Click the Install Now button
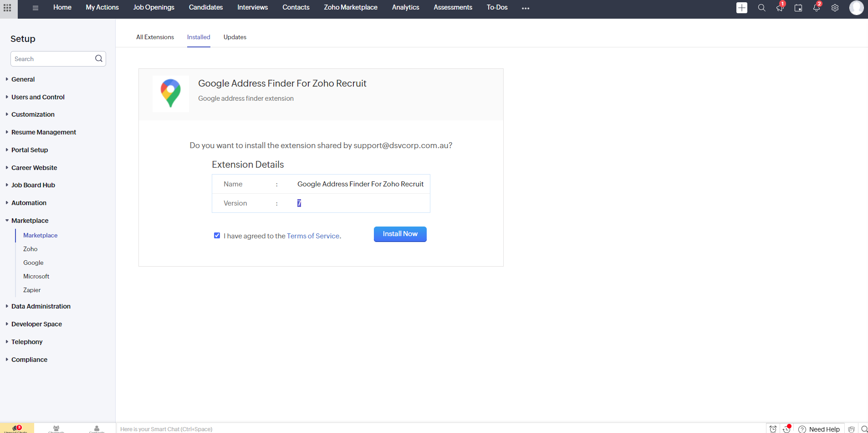The image size is (868, 433). tap(400, 234)
